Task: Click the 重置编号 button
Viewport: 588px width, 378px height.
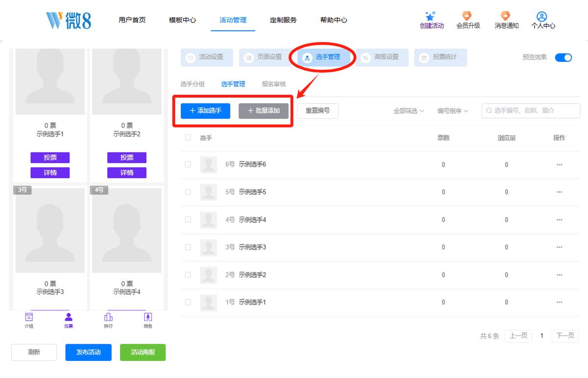Action: click(x=318, y=111)
